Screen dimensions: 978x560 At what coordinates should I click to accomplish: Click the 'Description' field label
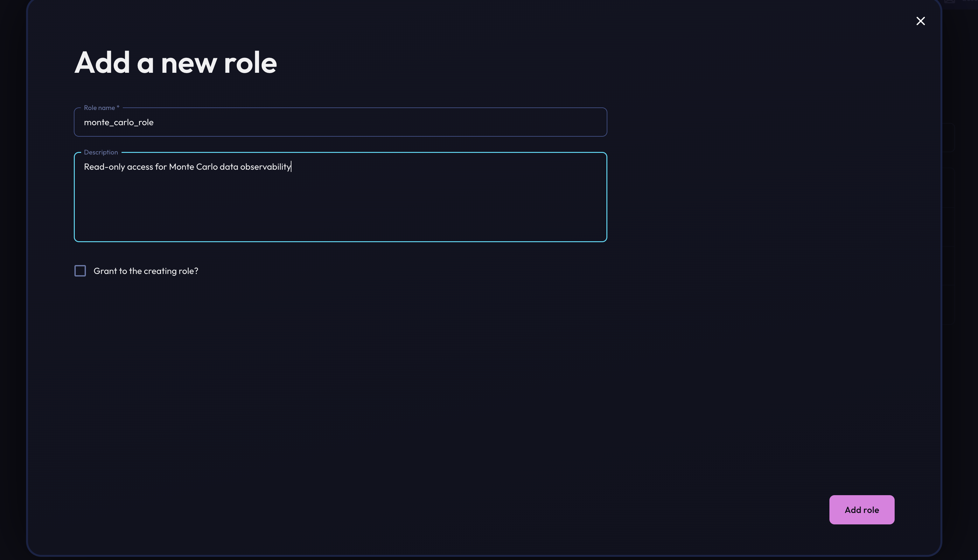[x=101, y=152]
